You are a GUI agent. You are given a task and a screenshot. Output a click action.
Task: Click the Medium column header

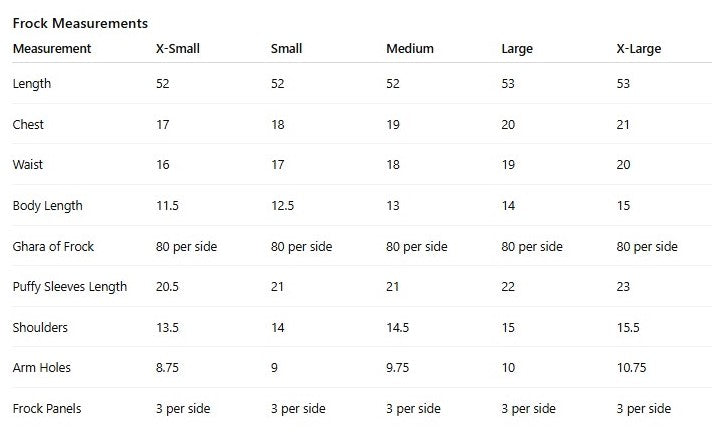(408, 48)
